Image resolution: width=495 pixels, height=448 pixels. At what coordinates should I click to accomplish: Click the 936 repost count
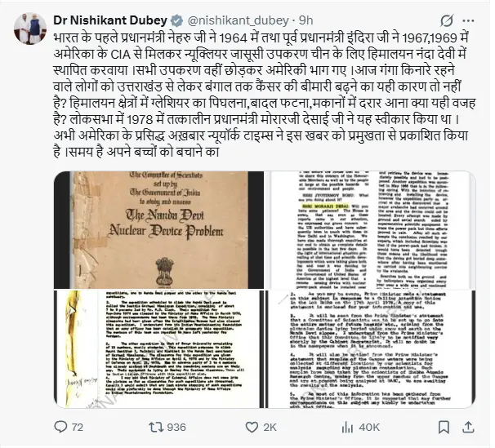coord(176,428)
